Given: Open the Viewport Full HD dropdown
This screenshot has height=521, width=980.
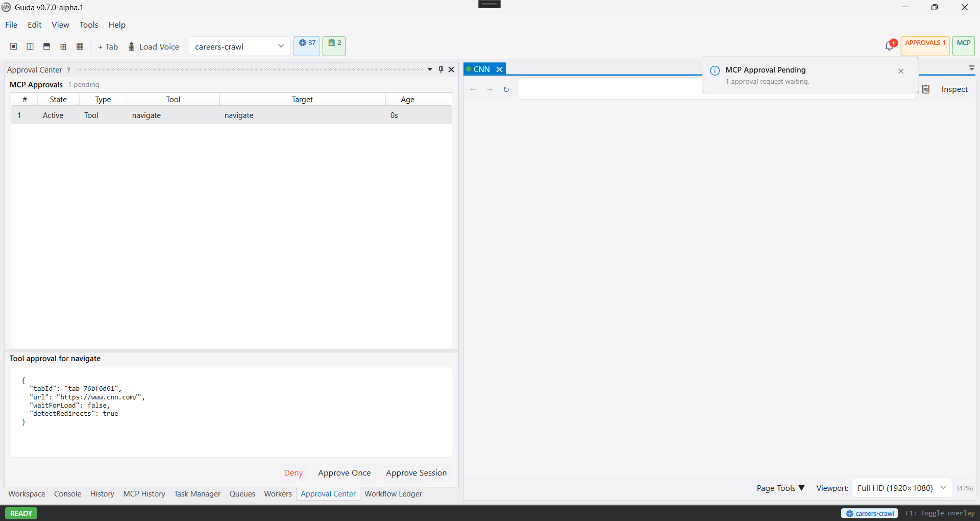Looking at the screenshot, I should (902, 488).
